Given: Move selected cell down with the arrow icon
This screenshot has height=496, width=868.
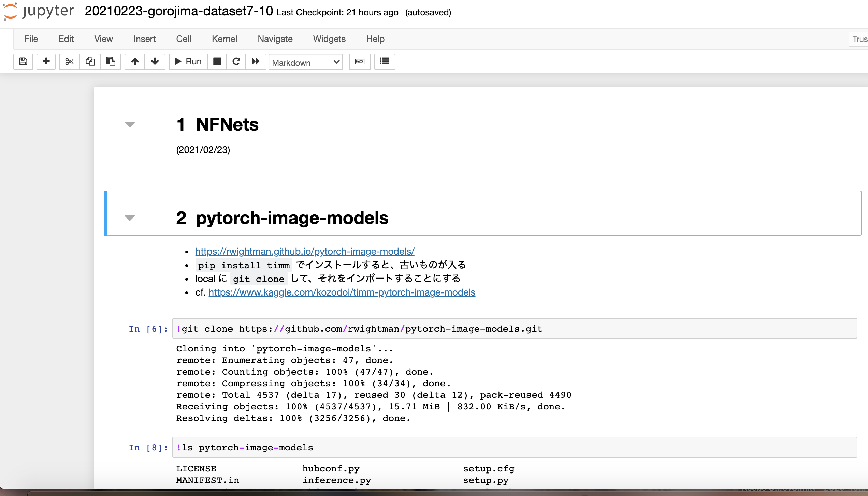Looking at the screenshot, I should click(155, 61).
